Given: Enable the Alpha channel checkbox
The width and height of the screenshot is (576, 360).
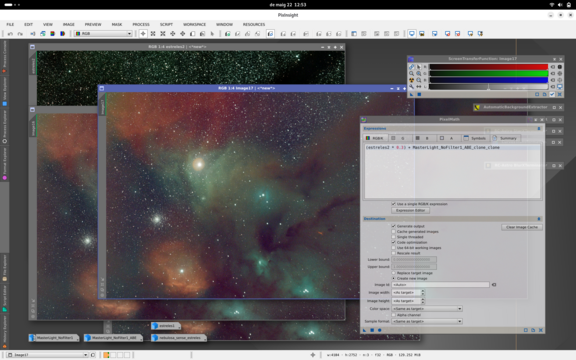Looking at the screenshot, I should [x=393, y=315].
